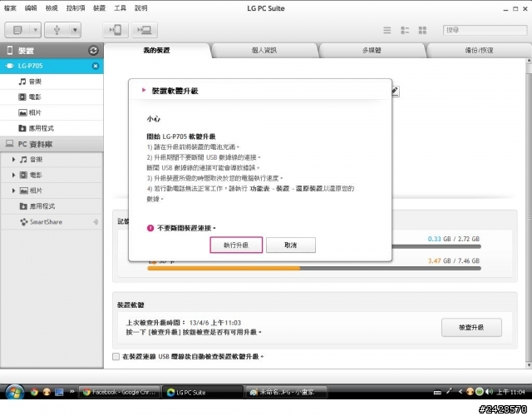Open the USB connection dropdown arrow
This screenshot has height=416, width=532.
point(75,30)
